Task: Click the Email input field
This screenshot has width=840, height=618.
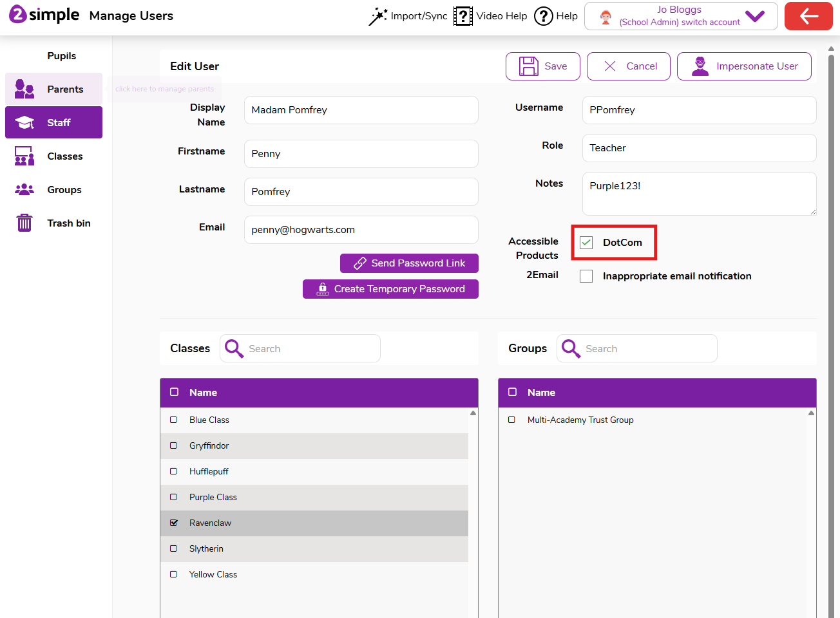Action: [361, 230]
